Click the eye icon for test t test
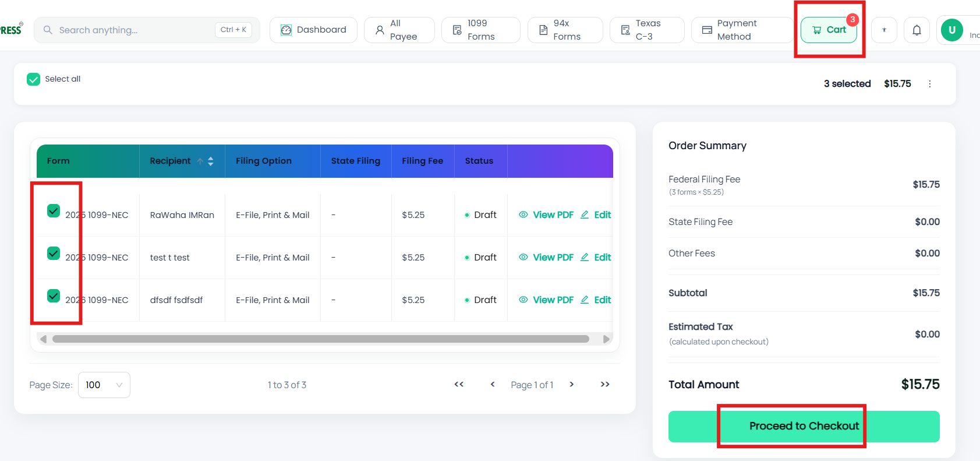 [523, 257]
